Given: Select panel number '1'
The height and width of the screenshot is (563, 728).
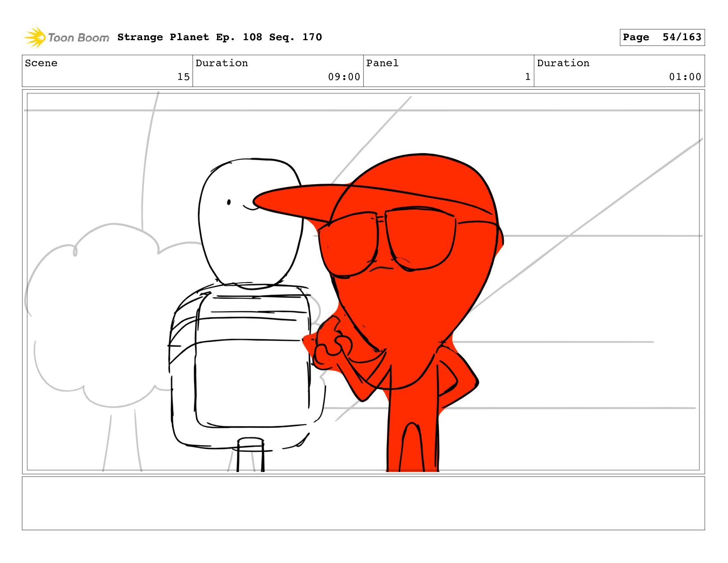Looking at the screenshot, I should [x=528, y=77].
